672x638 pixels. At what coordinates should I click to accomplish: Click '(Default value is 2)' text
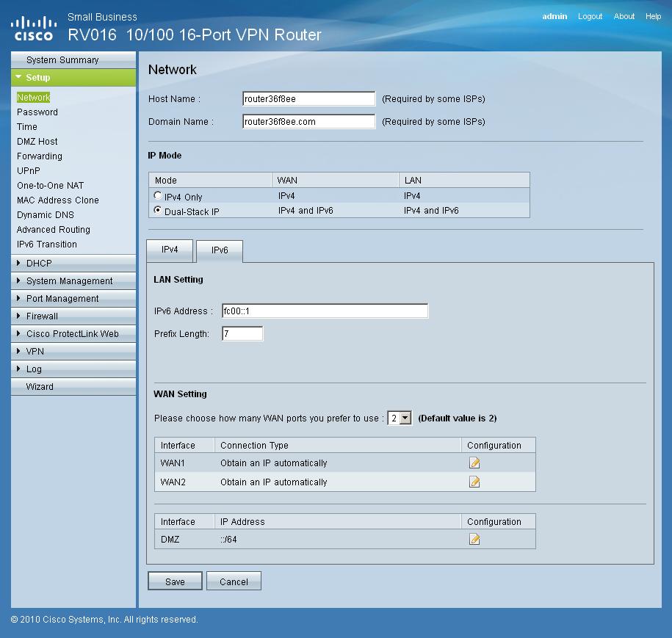click(x=458, y=418)
